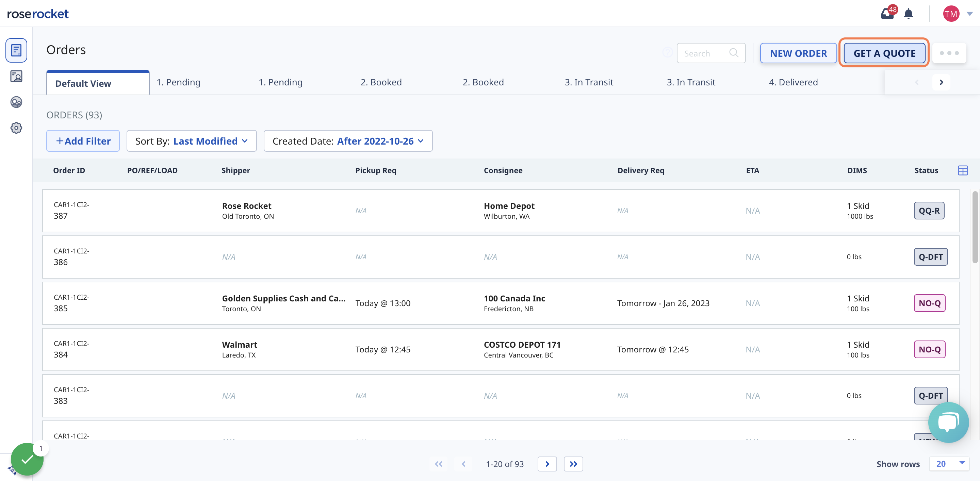
Task: Open the Orders sidebar icon
Action: click(x=16, y=50)
